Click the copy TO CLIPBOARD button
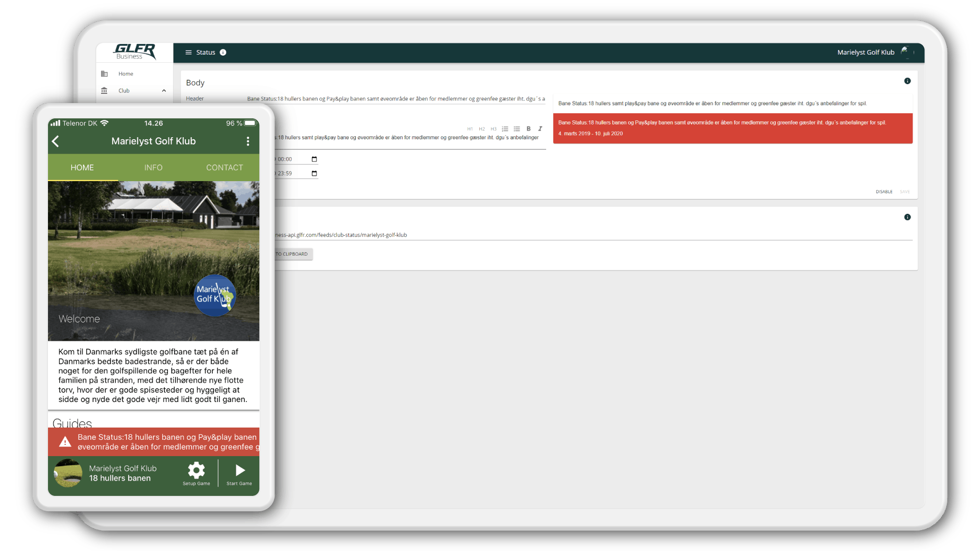The width and height of the screenshot is (980, 551). click(293, 254)
